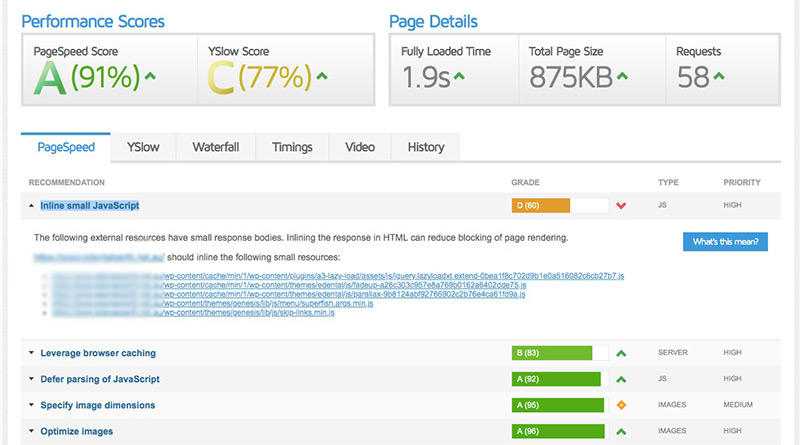800x445 pixels.
Task: Click orange diamond for Specify image dimensions
Action: click(621, 405)
